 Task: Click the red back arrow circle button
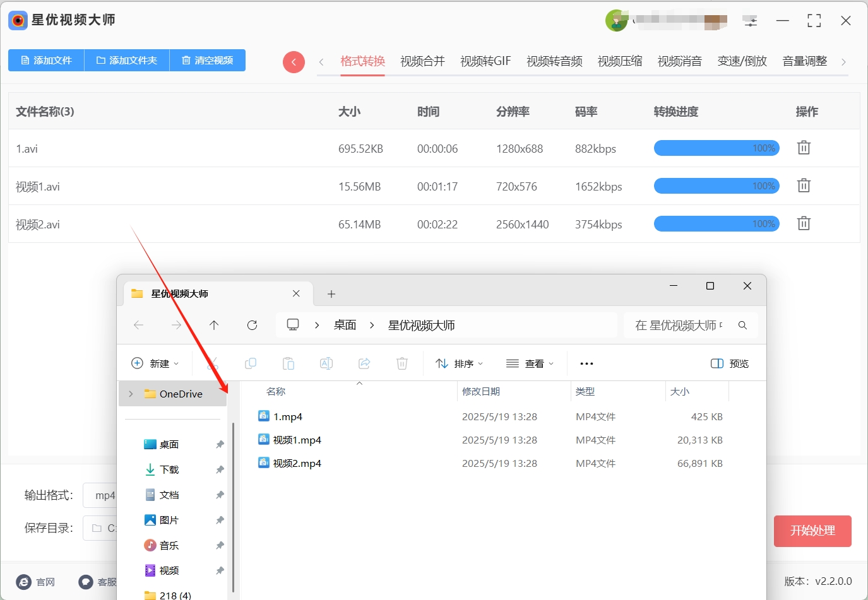[294, 62]
